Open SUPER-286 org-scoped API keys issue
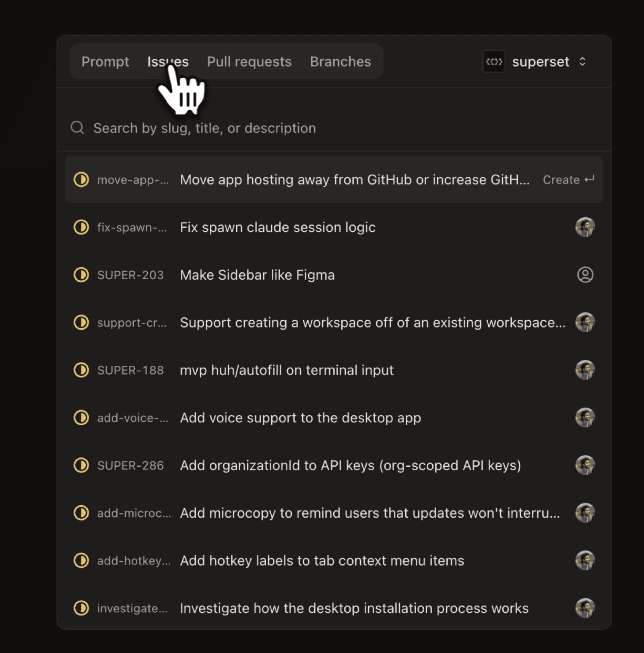644x653 pixels. [x=350, y=465]
